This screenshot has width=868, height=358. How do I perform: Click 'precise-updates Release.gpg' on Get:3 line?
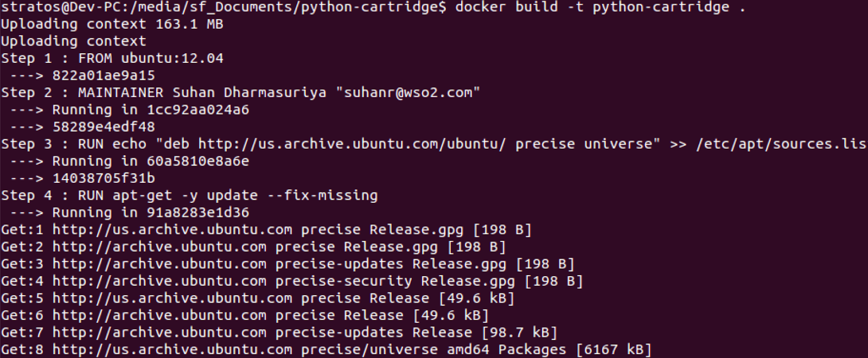(x=391, y=264)
